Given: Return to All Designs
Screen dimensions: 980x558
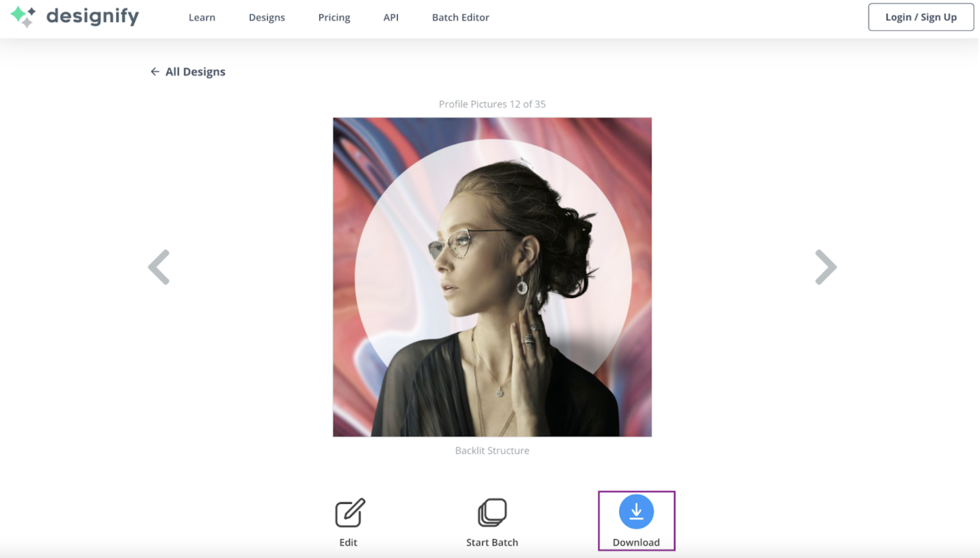Looking at the screenshot, I should [195, 71].
